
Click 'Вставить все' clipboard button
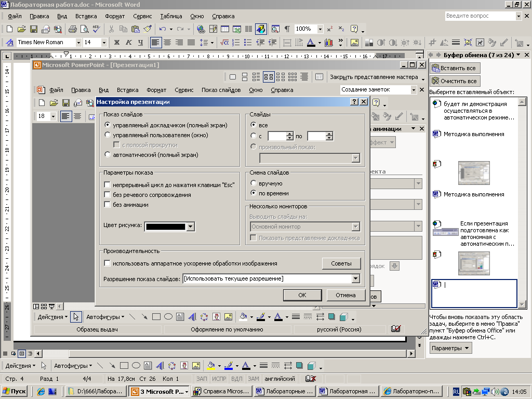tap(455, 68)
